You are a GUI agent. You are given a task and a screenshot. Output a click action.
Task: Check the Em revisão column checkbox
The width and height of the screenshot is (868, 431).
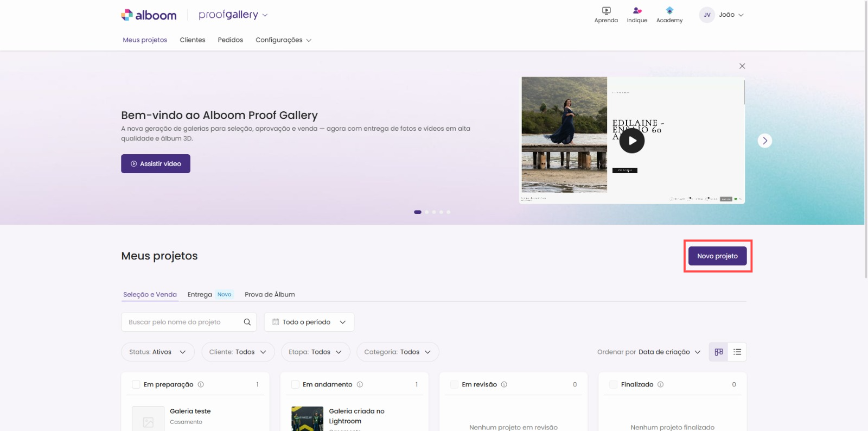tap(455, 384)
